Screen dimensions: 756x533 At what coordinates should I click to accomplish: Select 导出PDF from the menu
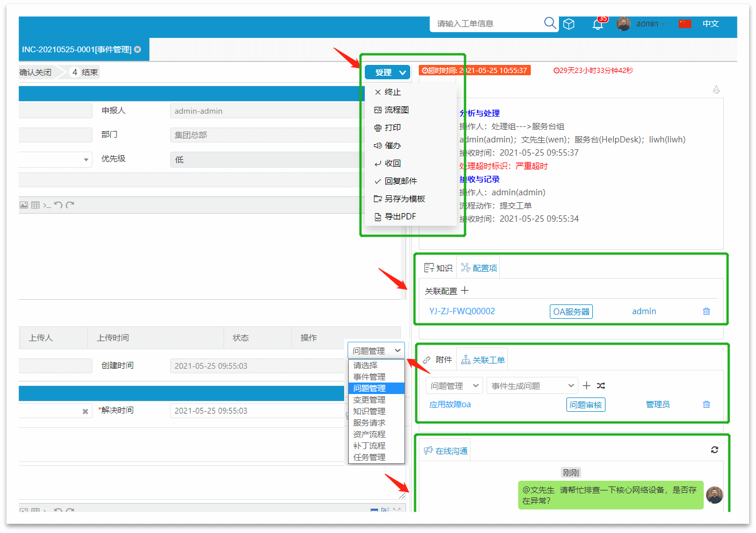[x=400, y=217]
